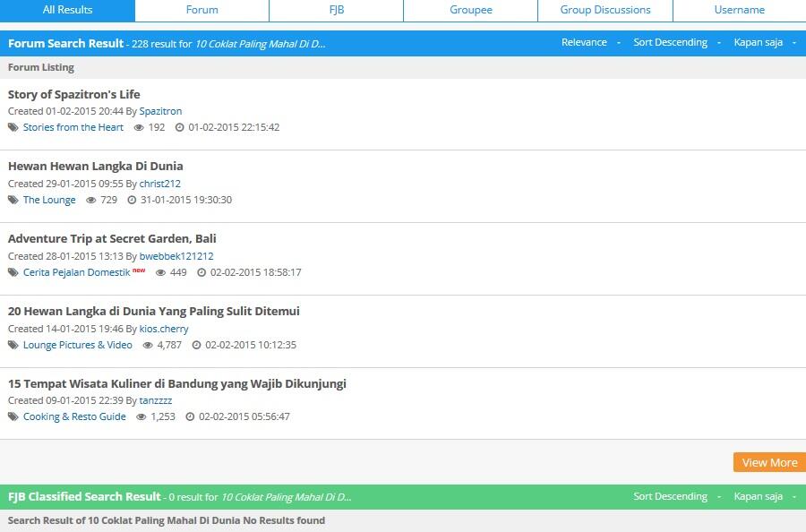Click eye views icon next to 4,787

[x=148, y=346]
